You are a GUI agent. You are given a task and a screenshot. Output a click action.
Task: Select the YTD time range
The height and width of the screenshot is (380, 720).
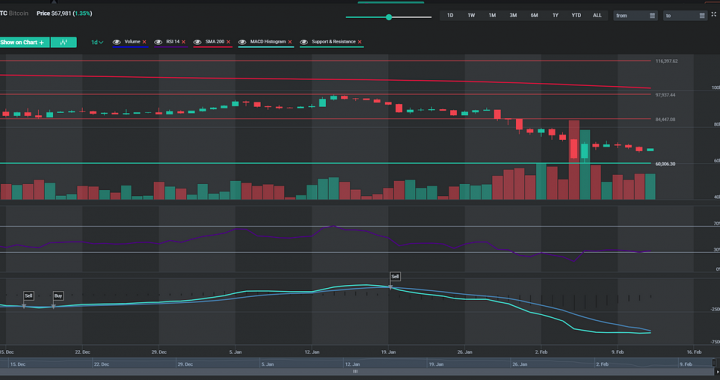click(576, 16)
